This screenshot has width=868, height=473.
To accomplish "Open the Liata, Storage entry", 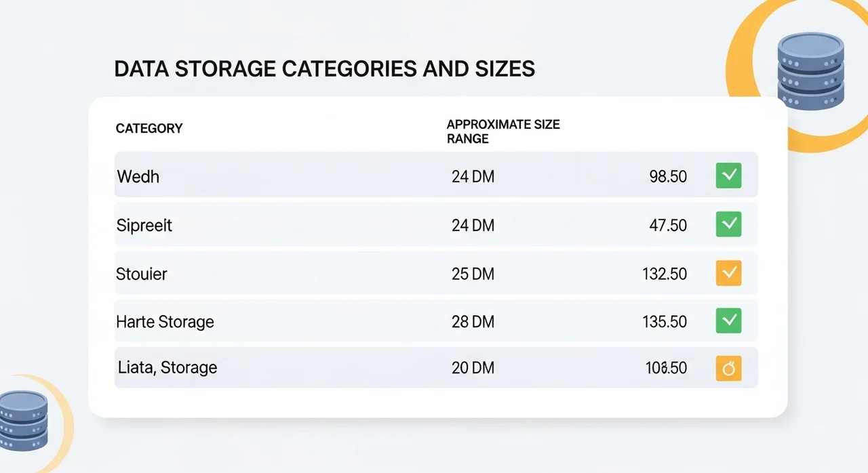I will tap(167, 368).
